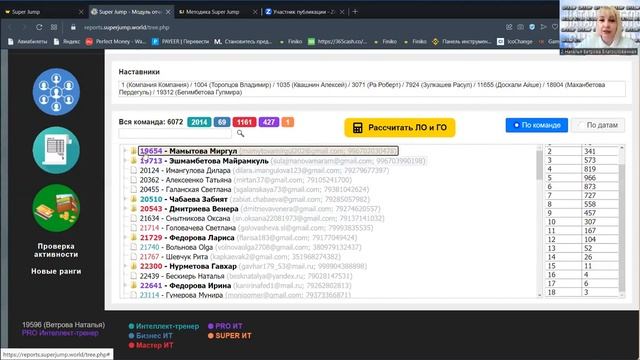Open the team structure network icon
Viewport: 640px width, 360px height.
tap(56, 91)
